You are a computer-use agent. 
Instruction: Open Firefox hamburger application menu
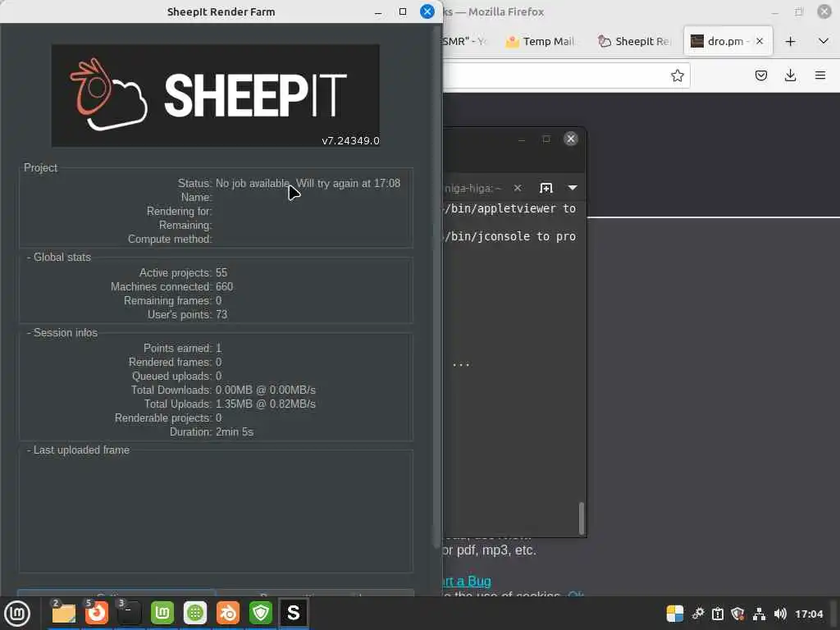(x=820, y=75)
